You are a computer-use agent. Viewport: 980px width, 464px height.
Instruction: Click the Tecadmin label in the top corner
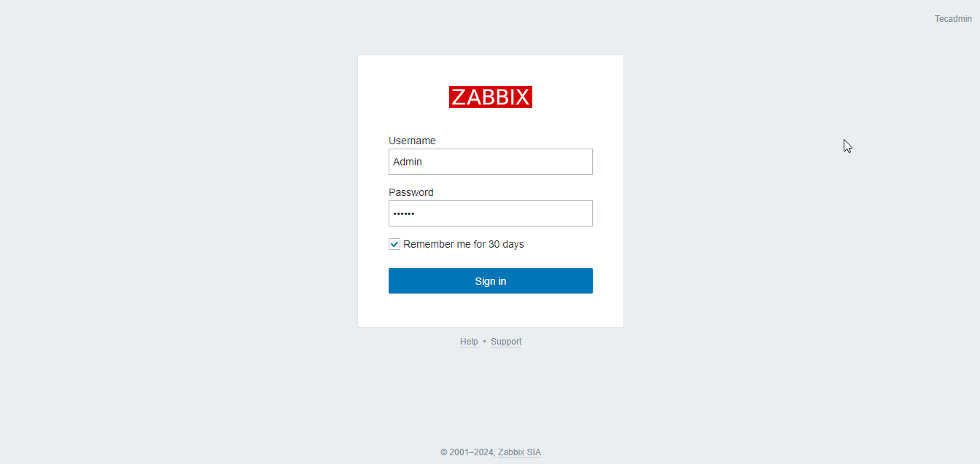952,18
